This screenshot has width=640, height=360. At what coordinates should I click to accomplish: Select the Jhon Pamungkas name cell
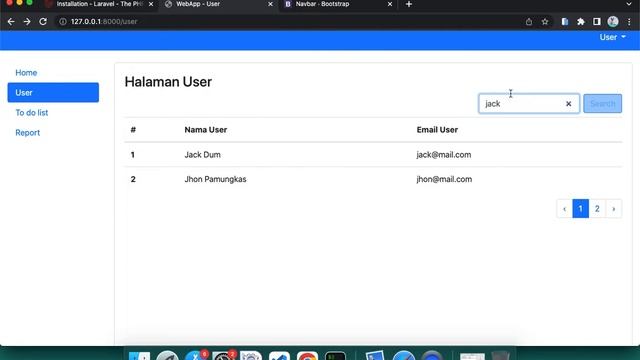click(216, 179)
